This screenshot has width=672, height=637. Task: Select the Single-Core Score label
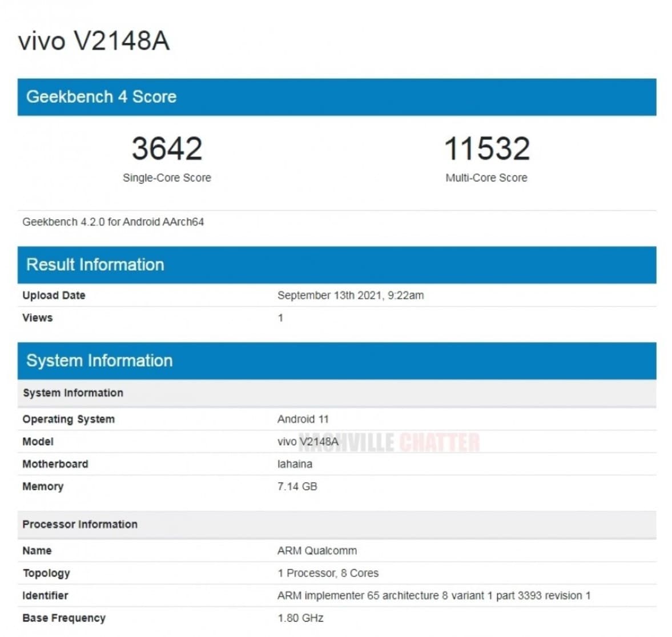tap(167, 178)
